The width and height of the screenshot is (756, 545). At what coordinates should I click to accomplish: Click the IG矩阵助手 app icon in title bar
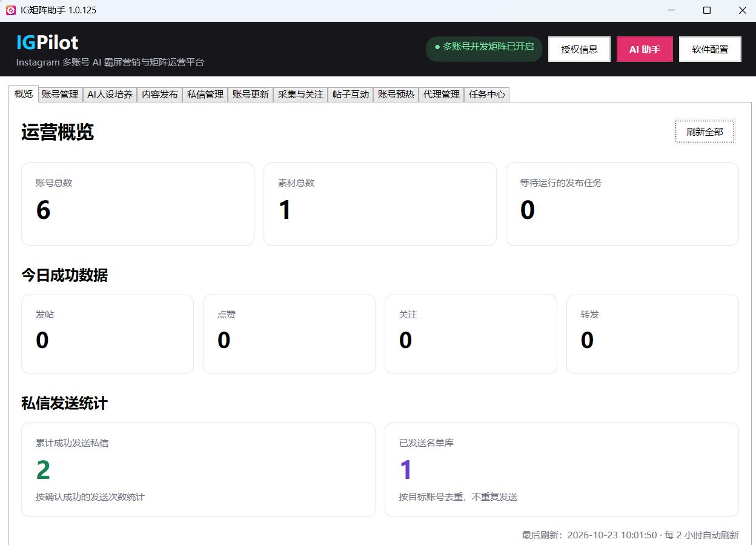[x=10, y=10]
